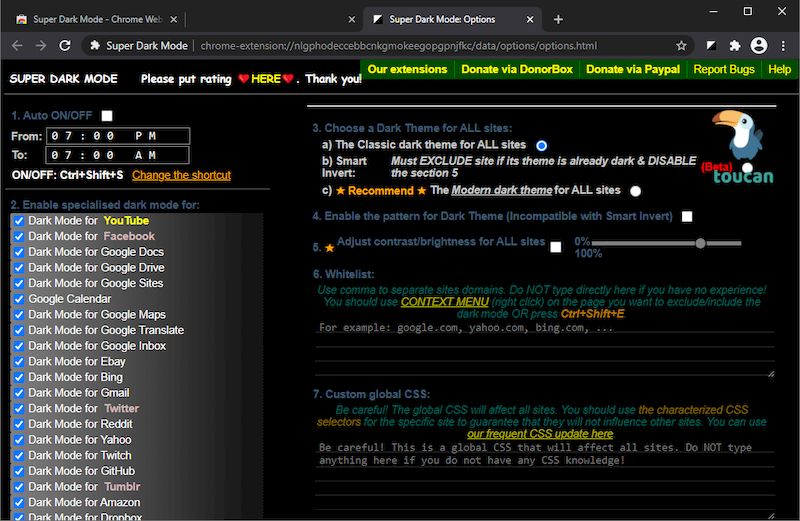Viewport: 800px width, 521px height.
Task: Toggle Dark Mode for Google Translate
Action: coord(19,331)
